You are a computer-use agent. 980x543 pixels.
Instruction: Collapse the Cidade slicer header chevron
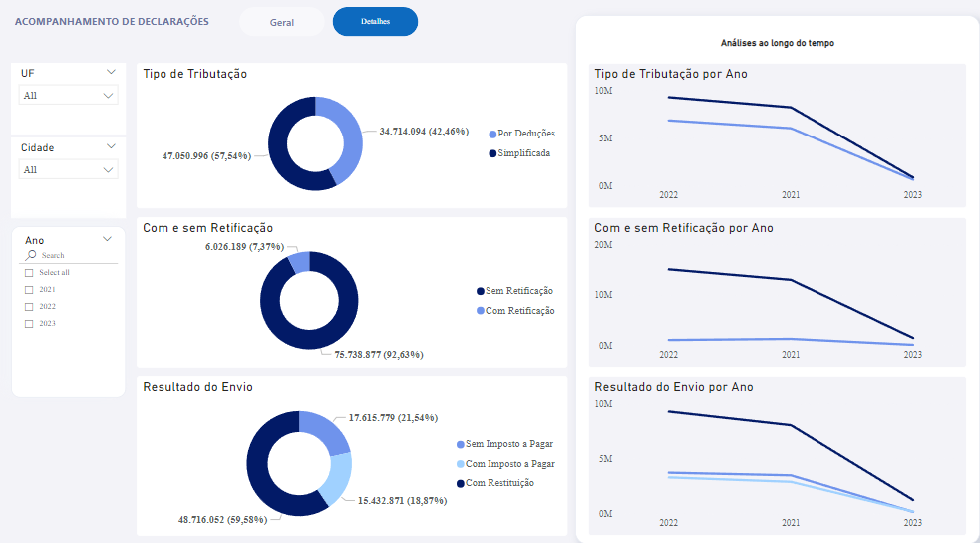tap(111, 146)
